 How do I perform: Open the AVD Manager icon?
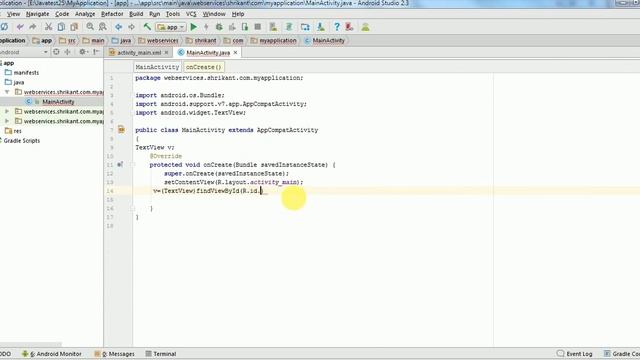273,27
